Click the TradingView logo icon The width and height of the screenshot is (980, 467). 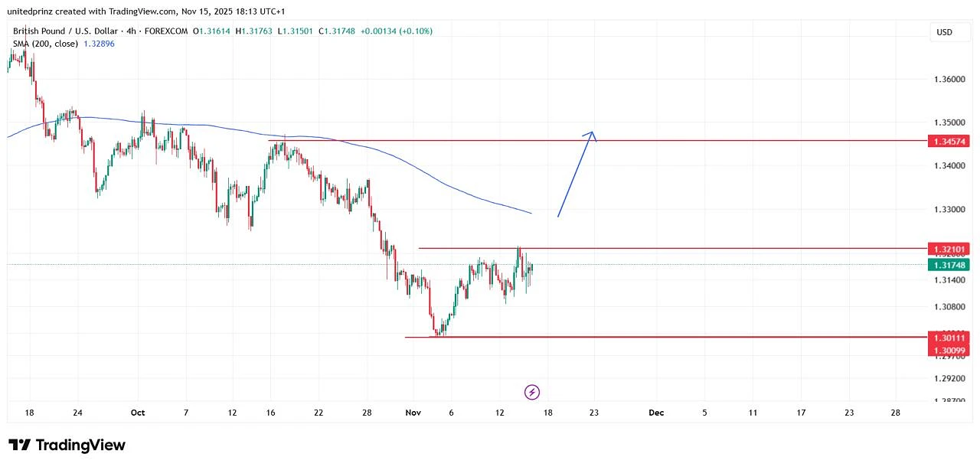click(20, 445)
